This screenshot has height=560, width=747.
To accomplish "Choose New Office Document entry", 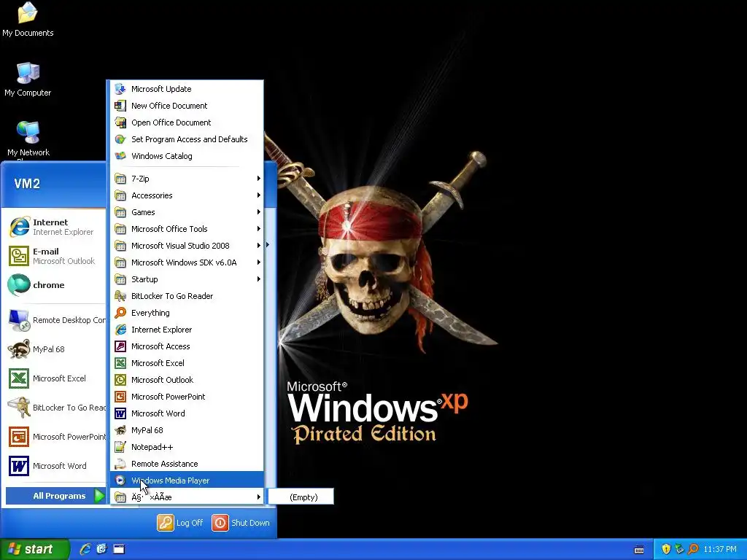I will coord(187,106).
